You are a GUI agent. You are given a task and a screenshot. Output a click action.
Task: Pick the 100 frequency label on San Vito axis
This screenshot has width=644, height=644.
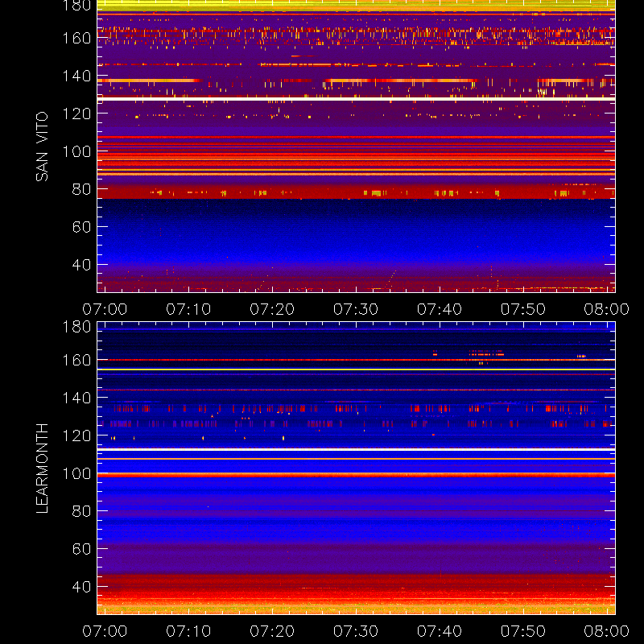coord(76,151)
